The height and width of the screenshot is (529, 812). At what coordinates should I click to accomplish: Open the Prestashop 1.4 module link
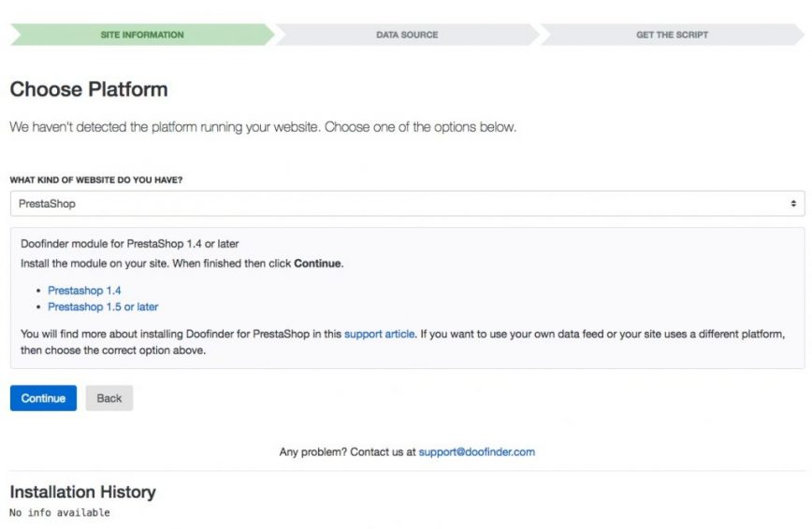coord(84,291)
